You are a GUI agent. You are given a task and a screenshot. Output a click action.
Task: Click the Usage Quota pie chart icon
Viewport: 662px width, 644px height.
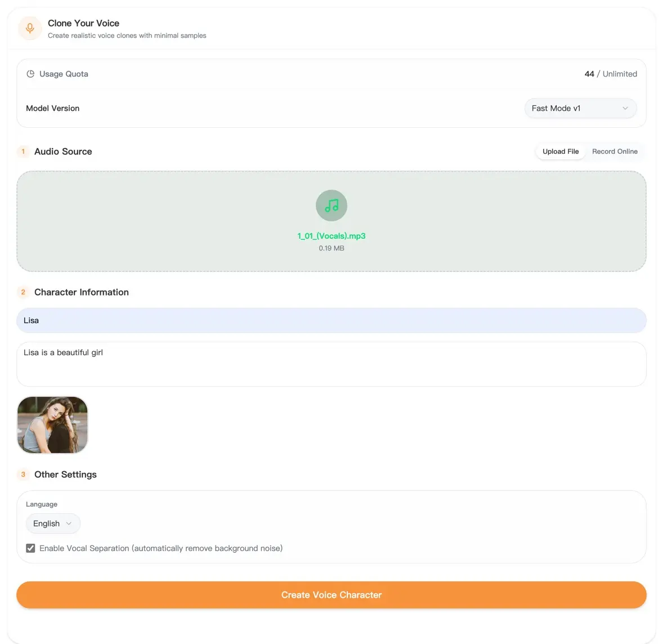click(30, 74)
